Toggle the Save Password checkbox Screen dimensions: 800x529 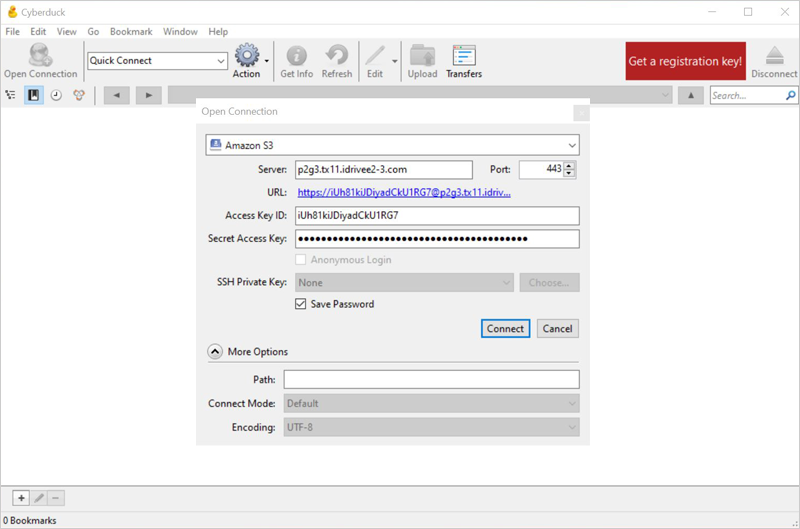pos(301,304)
